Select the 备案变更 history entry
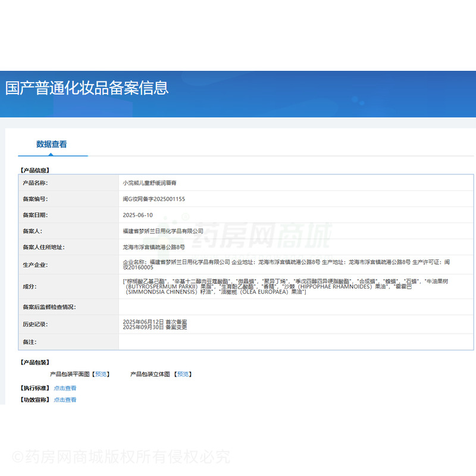Screen dimensions: 476x476 [x=159, y=327]
